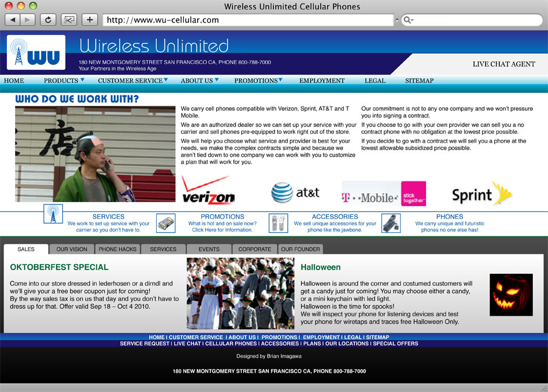
Task: Click the Accessories heading link
Action: (335, 217)
